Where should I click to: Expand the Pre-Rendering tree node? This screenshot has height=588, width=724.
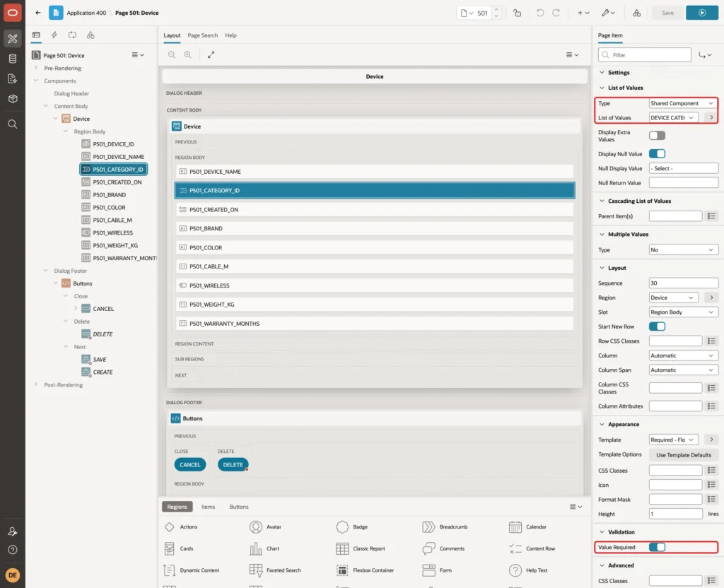36,68
